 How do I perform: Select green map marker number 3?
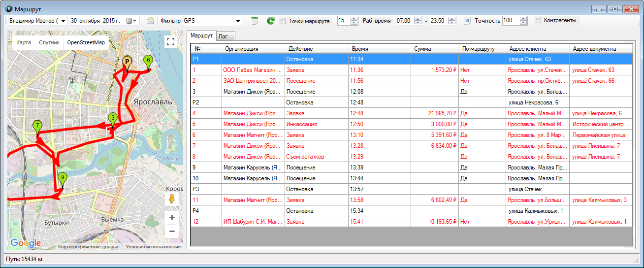[x=113, y=120]
